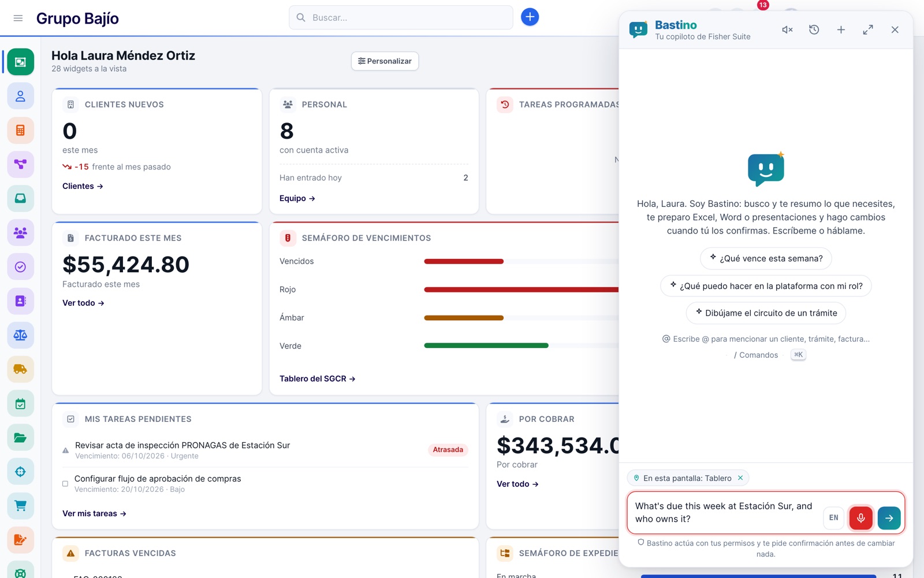Open the hamburger menu next to Grupo Bajío
The width and height of the screenshot is (924, 578).
click(18, 18)
